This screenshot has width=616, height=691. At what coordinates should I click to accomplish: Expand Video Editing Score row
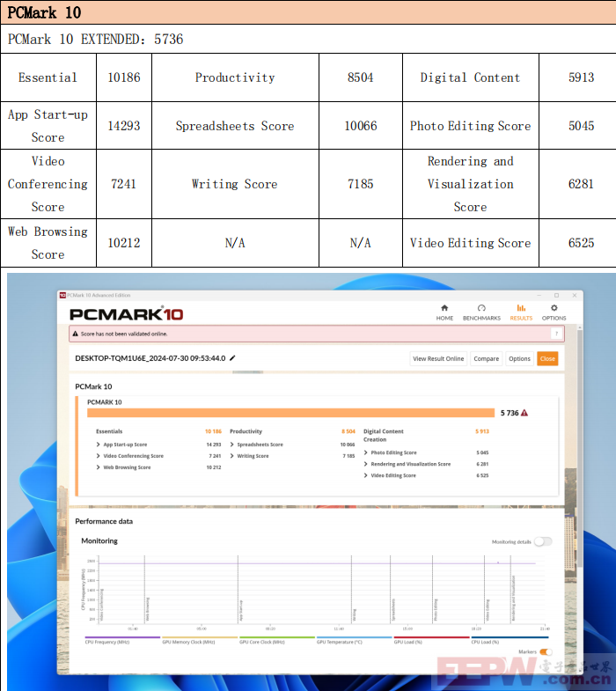366,475
